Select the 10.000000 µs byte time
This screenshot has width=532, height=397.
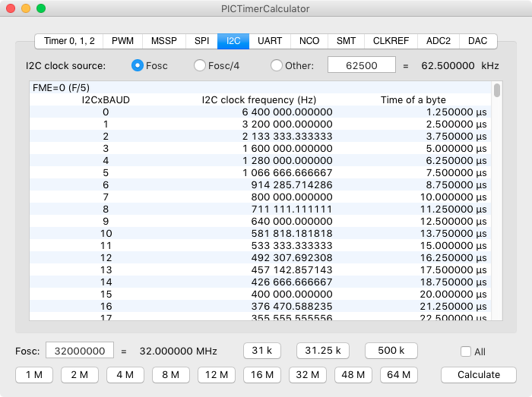453,197
